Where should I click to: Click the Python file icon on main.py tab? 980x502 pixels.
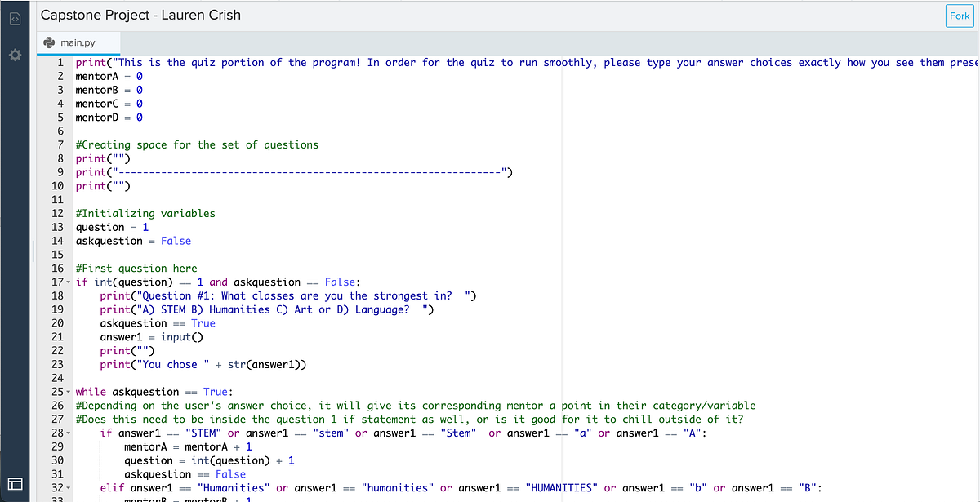(x=48, y=42)
